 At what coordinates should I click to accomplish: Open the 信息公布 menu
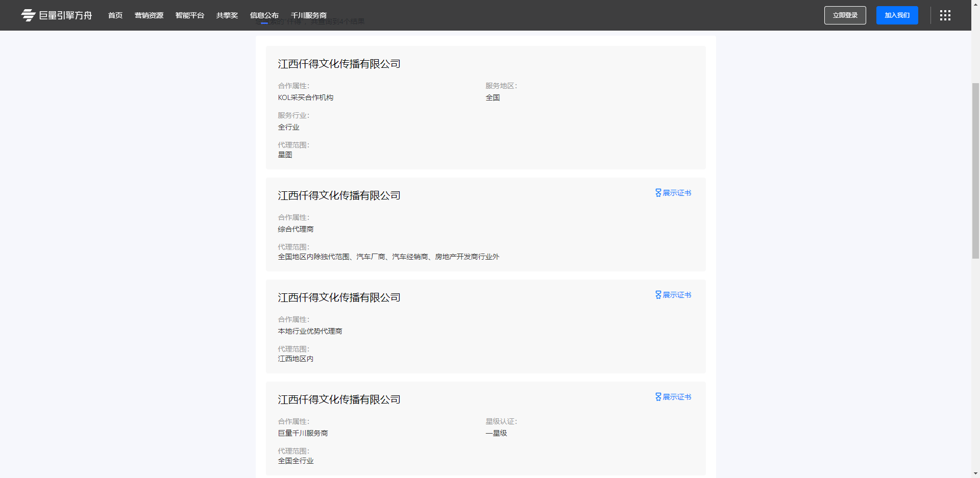coord(264,15)
